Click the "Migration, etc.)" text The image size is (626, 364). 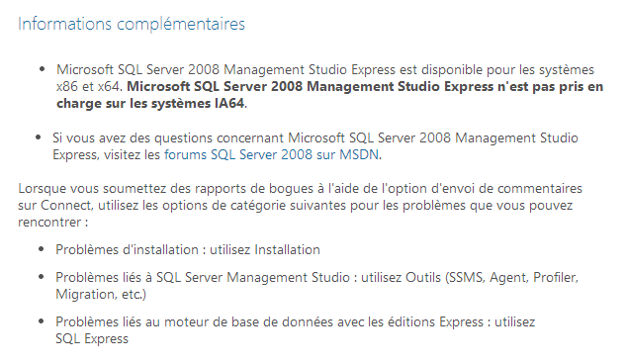pos(101,295)
